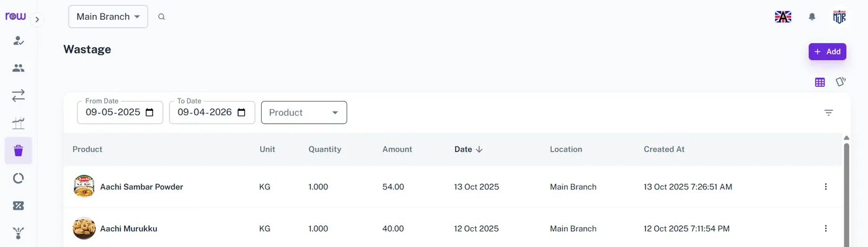Sort by the Created At column header
This screenshot has width=868, height=247.
[x=664, y=149]
